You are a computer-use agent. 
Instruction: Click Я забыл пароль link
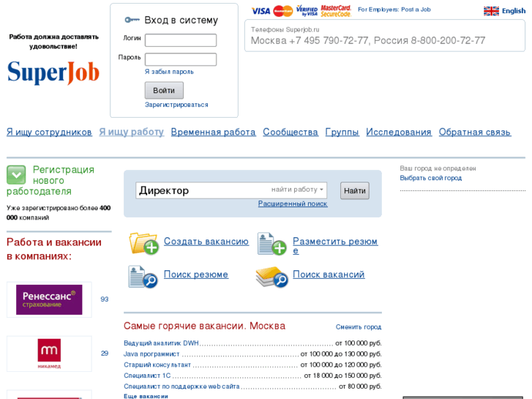click(169, 72)
